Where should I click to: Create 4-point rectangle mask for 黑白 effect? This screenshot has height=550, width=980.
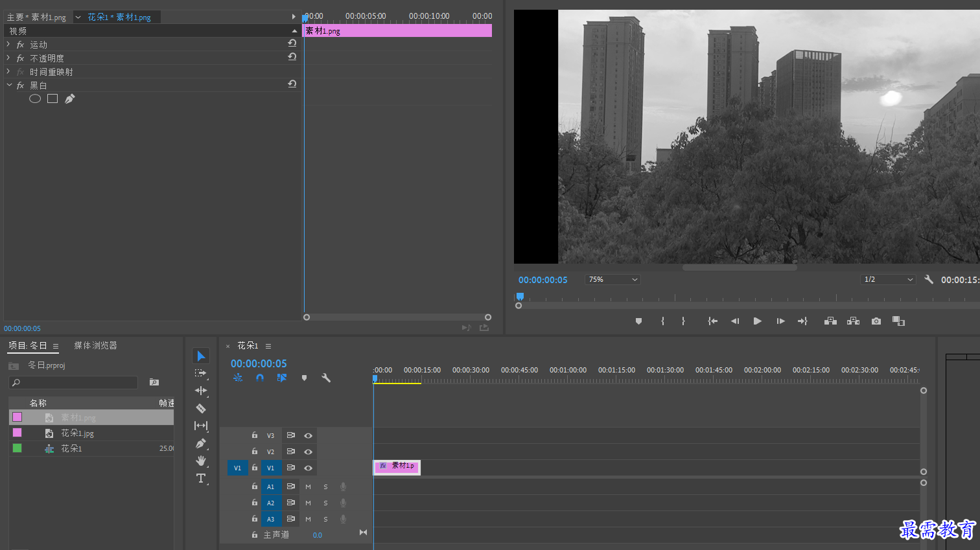[x=52, y=98]
